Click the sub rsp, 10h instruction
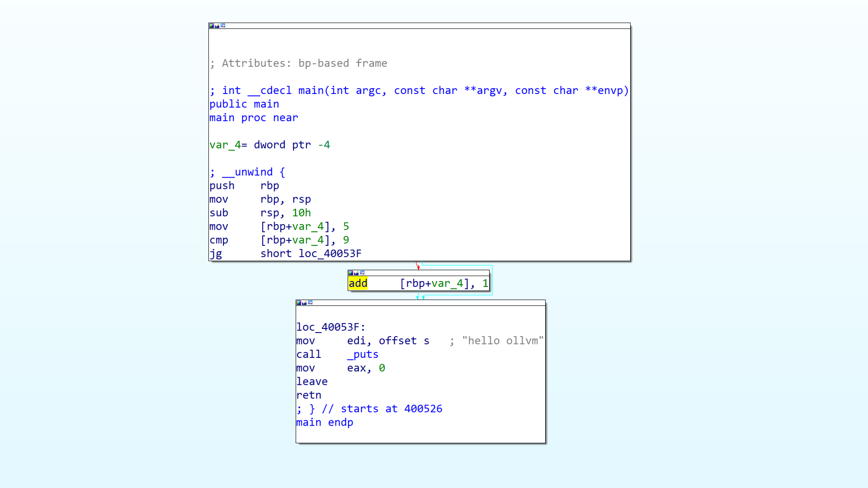The image size is (868, 488). 260,213
